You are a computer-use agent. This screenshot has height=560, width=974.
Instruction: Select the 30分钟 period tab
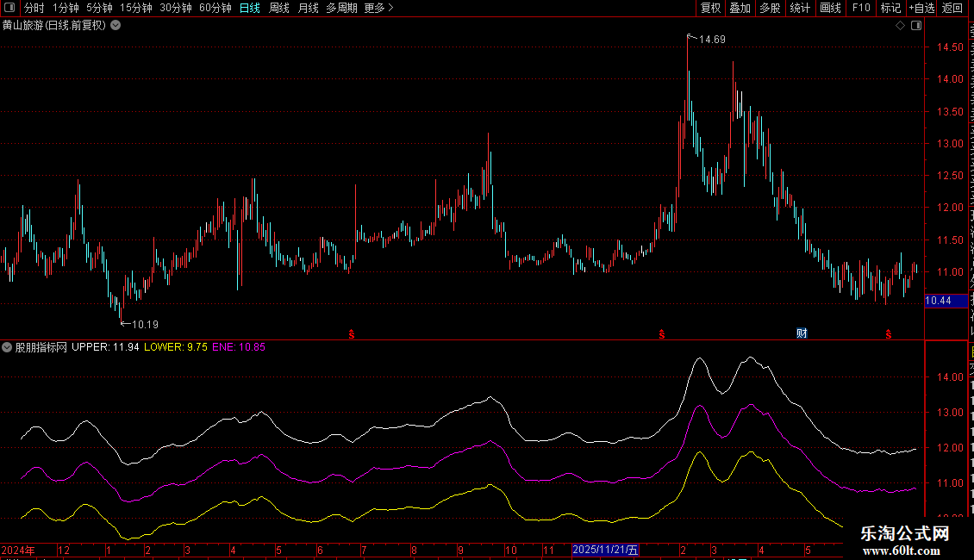(175, 8)
